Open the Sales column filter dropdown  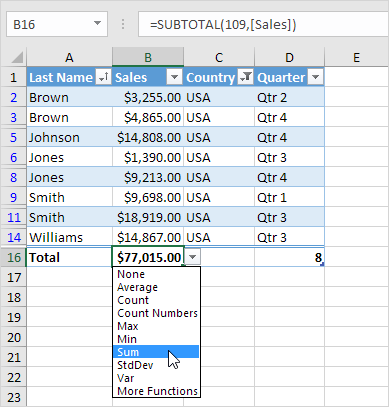point(174,77)
